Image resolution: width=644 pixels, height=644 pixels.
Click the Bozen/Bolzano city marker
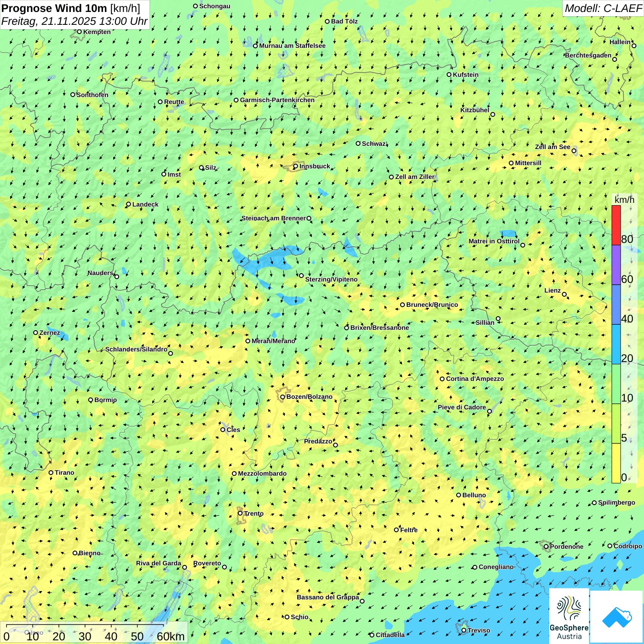point(282,397)
